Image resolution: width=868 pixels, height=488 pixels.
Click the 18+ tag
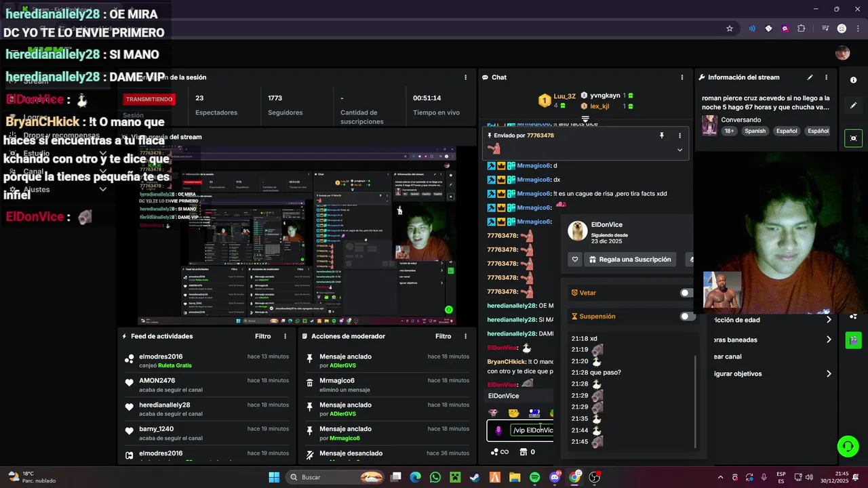(729, 131)
